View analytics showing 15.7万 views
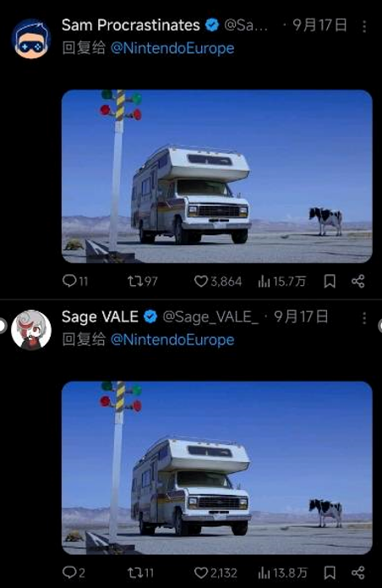Screen dimensions: 382x588 click(x=282, y=281)
